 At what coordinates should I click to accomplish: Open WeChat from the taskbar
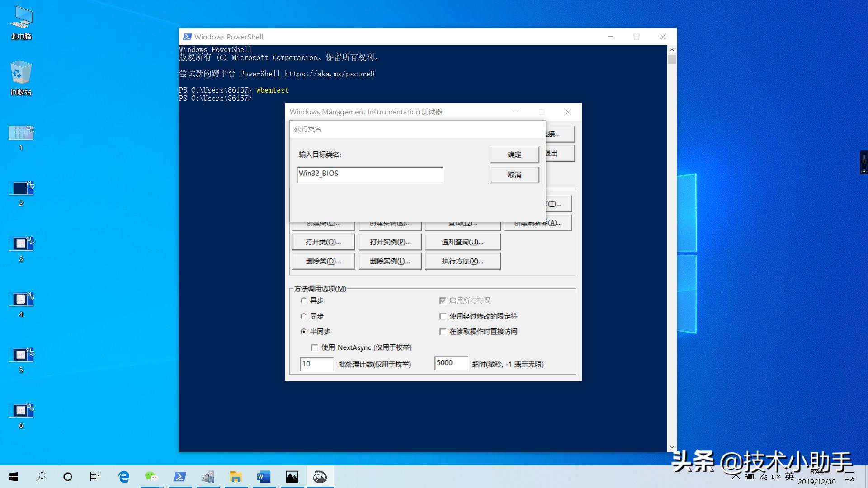click(x=151, y=477)
